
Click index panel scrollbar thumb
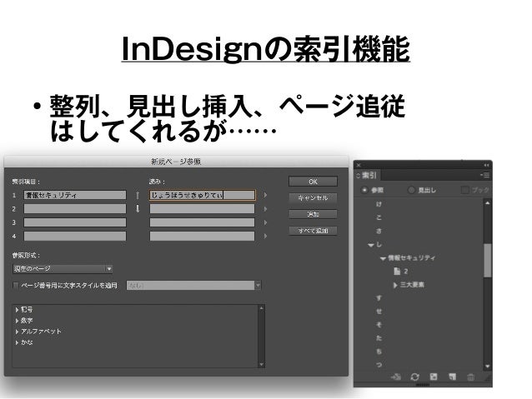(x=488, y=261)
